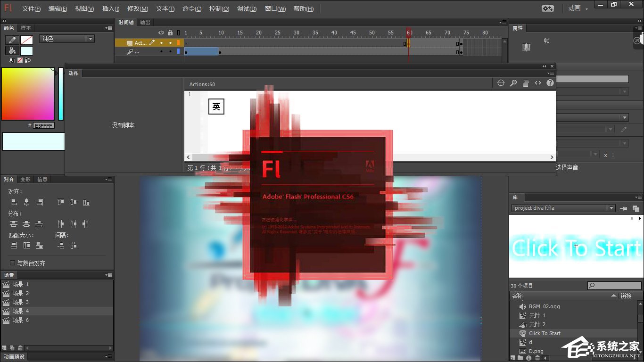Toggle visibility of all layers with the eye icon
Screen dimensions: 644x362
point(161,33)
